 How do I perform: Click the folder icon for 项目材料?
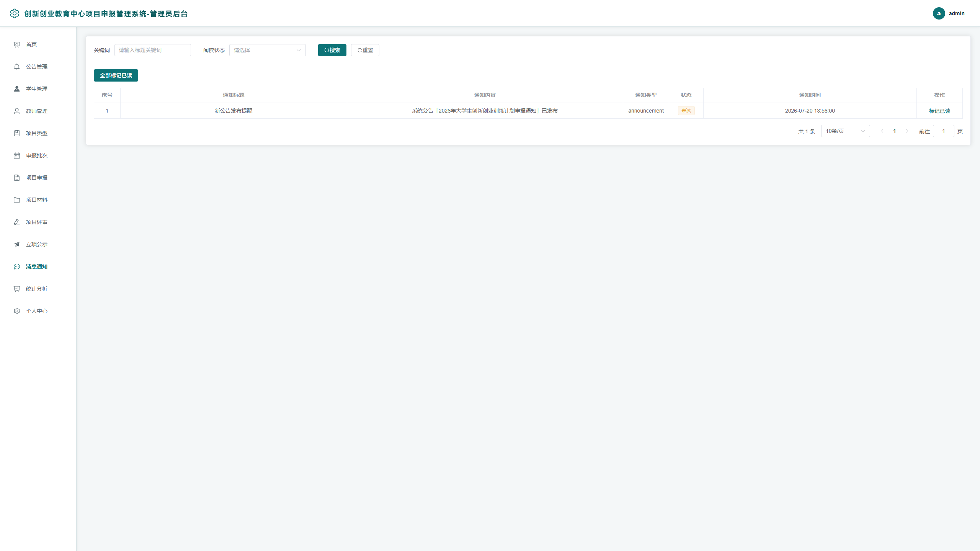[x=17, y=200]
